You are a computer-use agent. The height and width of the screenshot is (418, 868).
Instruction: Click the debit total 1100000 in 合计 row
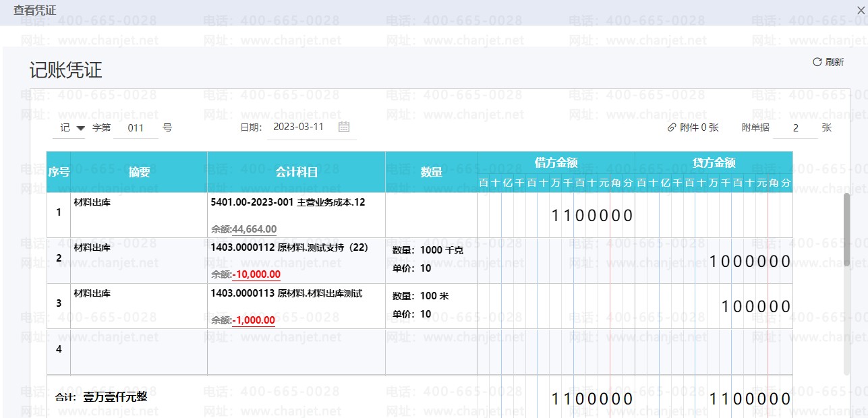point(592,398)
